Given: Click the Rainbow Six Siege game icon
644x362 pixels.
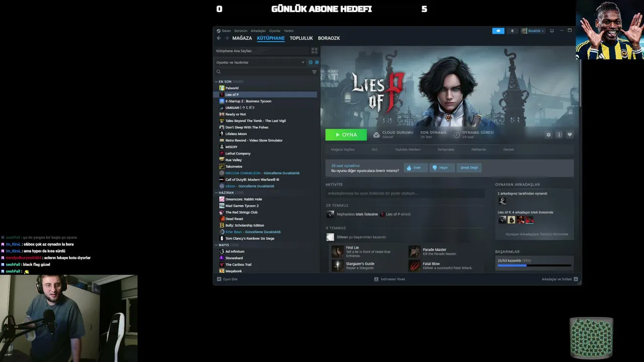Looking at the screenshot, I should pyautogui.click(x=222, y=238).
